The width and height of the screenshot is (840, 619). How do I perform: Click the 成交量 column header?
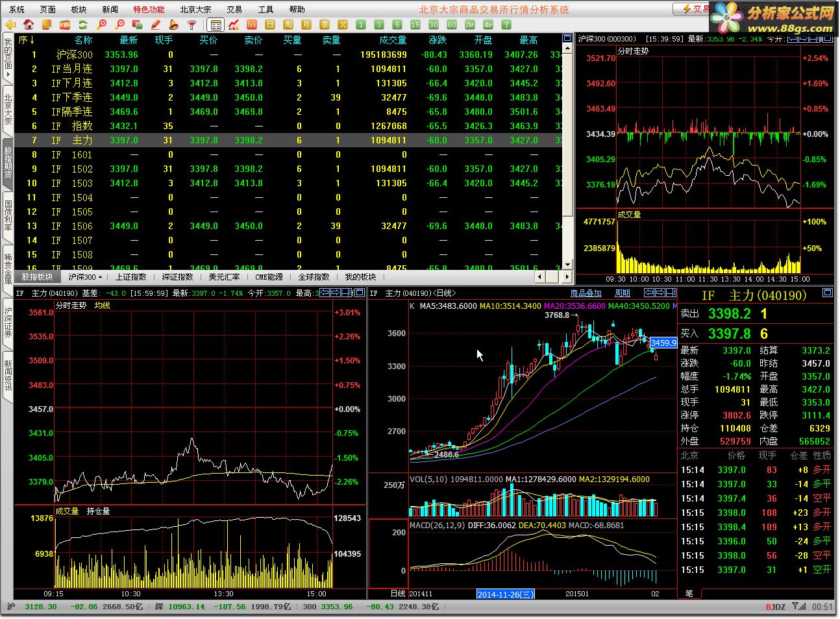[x=393, y=40]
